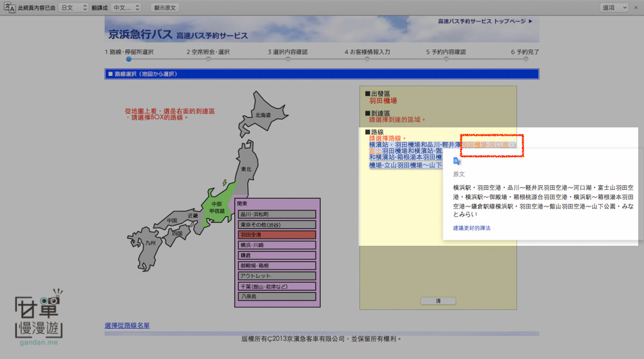The height and width of the screenshot is (359, 644).
Task: Click the 路線選択(地図から選択) header bar
Action: (x=321, y=74)
